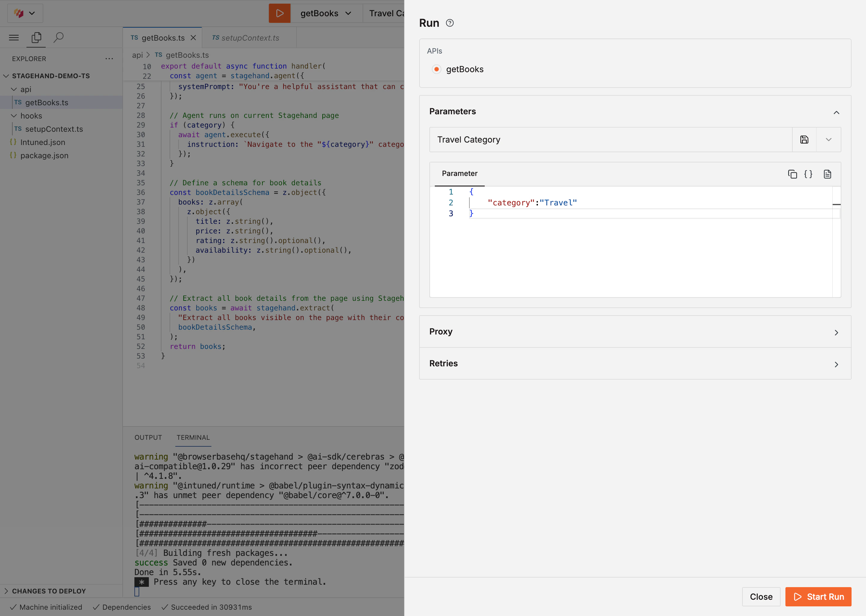Click line number 29 in code editor
The image size is (866, 616).
coord(141,125)
